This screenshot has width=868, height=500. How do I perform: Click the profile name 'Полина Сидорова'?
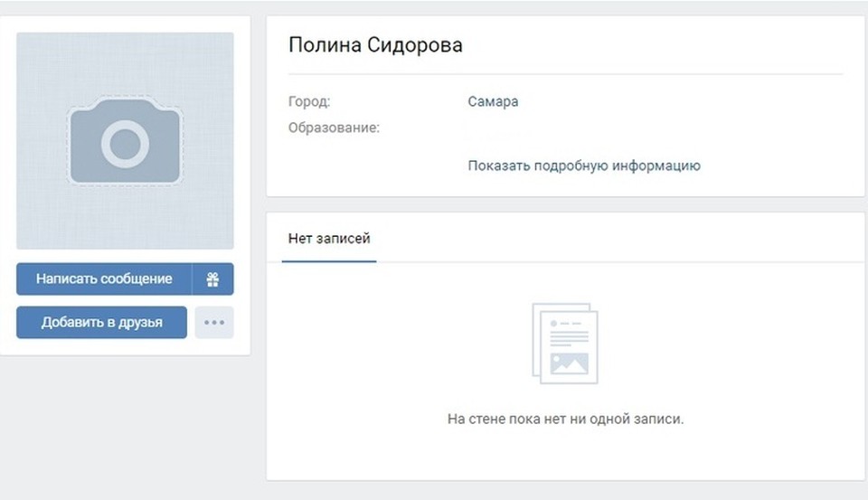pyautogui.click(x=375, y=45)
